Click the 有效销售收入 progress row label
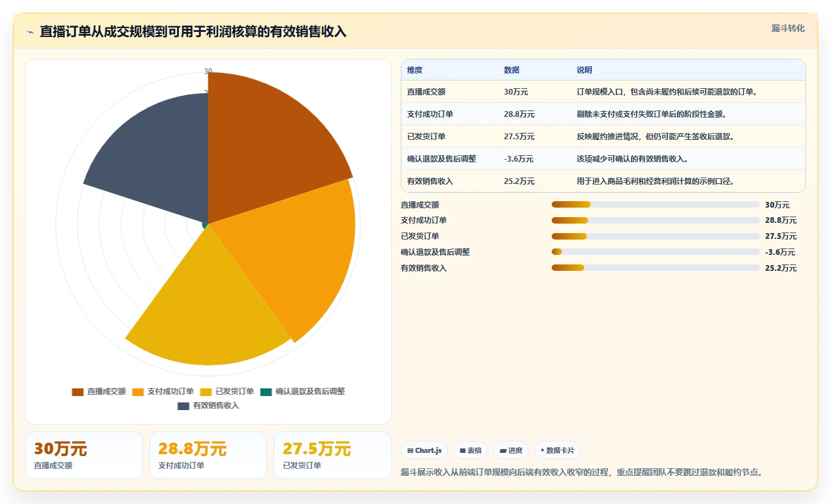831x504 pixels. pos(424,268)
